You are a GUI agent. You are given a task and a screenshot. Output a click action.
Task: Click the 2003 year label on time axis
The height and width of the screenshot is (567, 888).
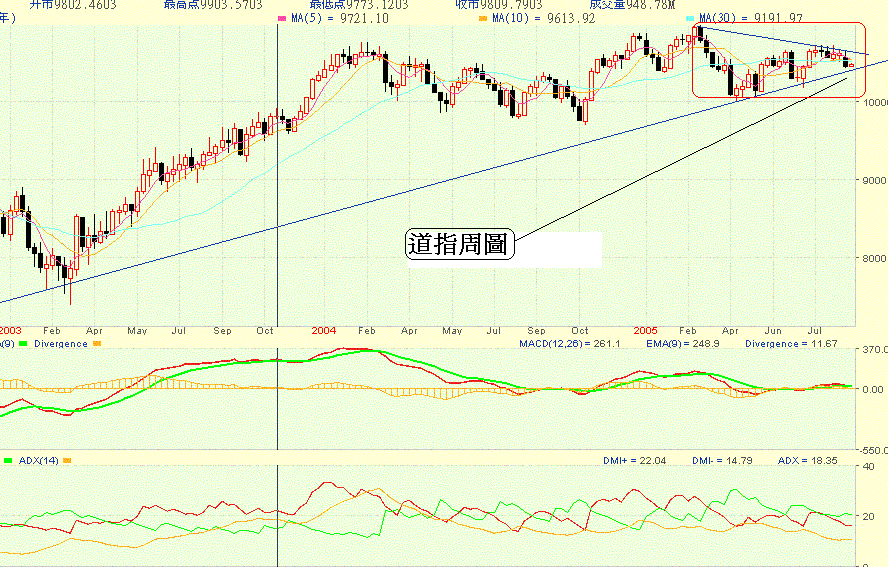tap(10, 331)
